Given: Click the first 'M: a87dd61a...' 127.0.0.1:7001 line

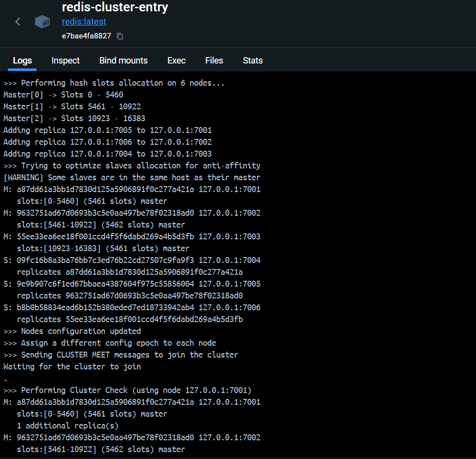Looking at the screenshot, I should click(132, 190).
